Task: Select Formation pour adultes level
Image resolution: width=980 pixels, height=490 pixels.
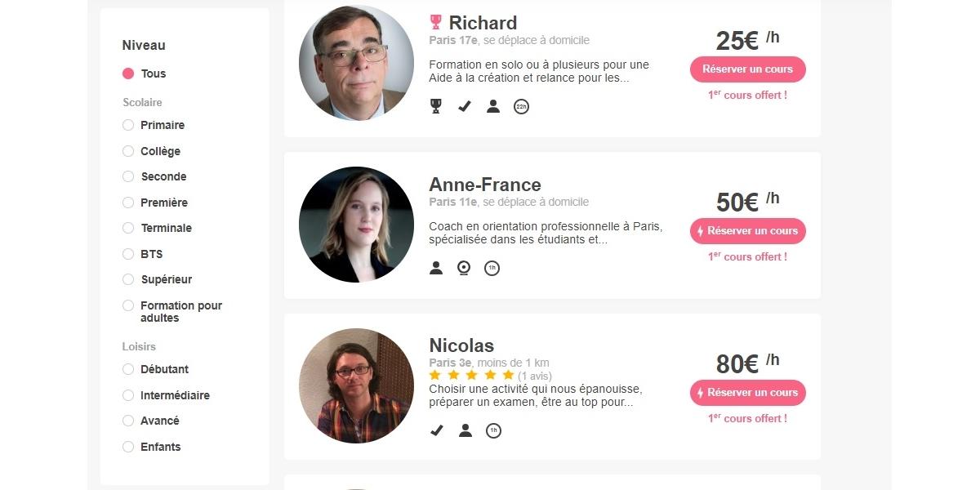Action: pos(128,305)
